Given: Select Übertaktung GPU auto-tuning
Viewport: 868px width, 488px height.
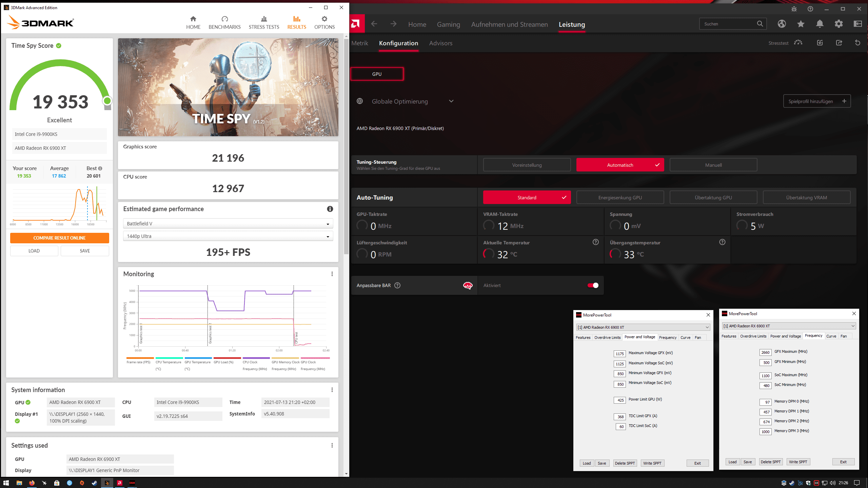Looking at the screenshot, I should coord(713,197).
